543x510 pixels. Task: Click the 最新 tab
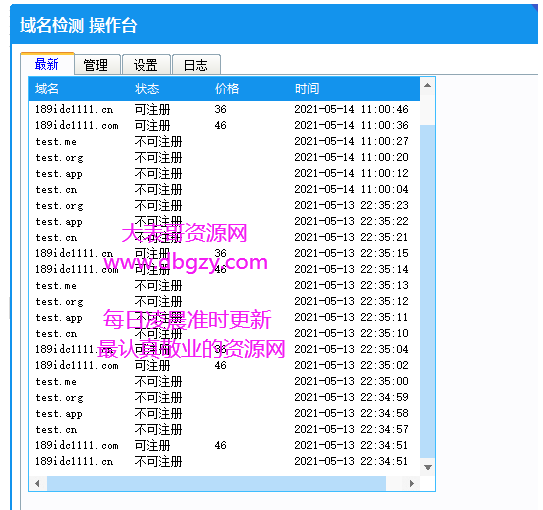pos(47,64)
